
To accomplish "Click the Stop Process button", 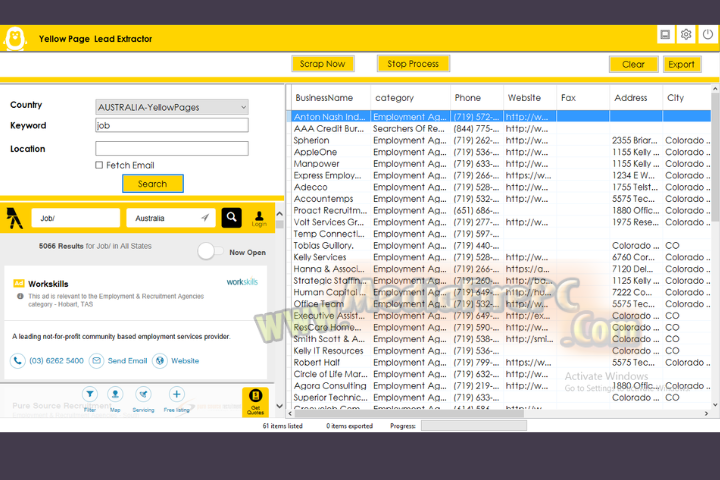I will [x=413, y=64].
